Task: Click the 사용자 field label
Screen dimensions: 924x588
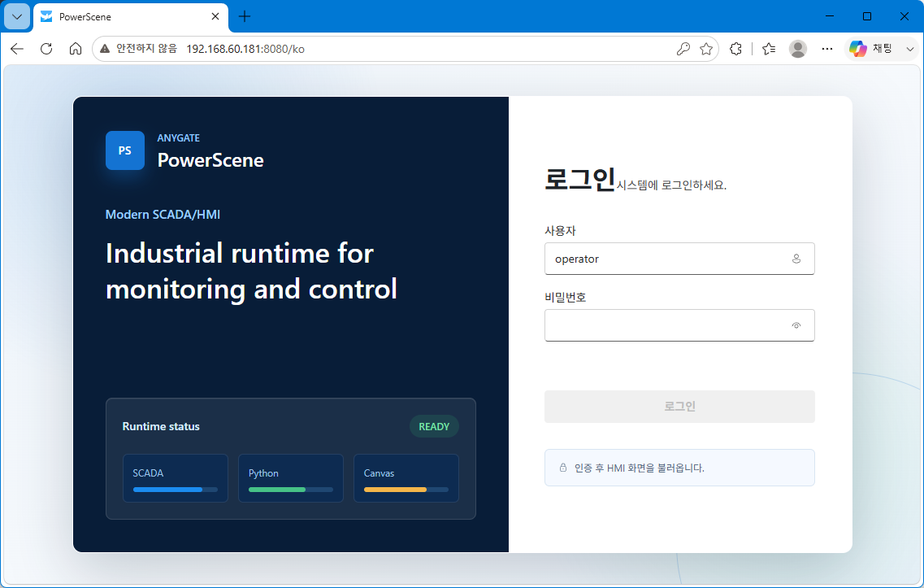Action: tap(560, 231)
